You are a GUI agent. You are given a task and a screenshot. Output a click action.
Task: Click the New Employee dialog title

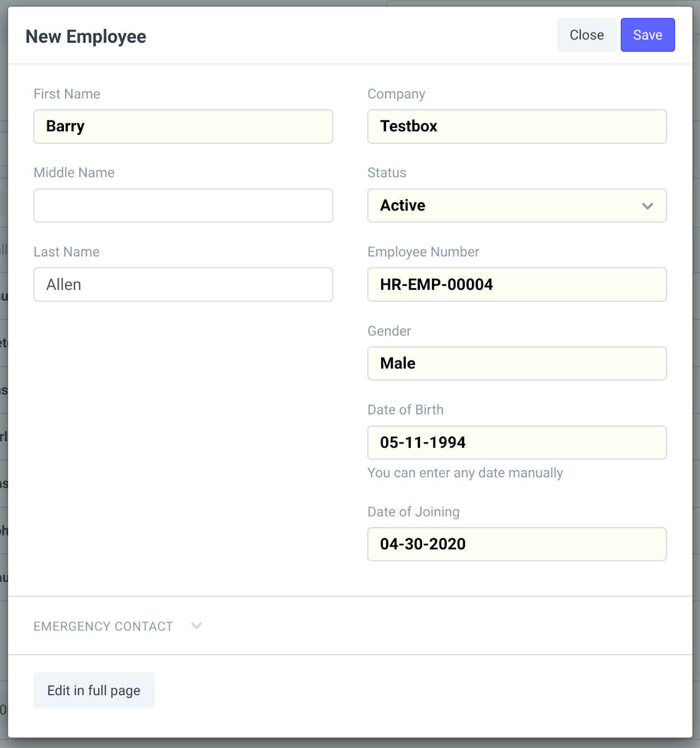coord(86,37)
